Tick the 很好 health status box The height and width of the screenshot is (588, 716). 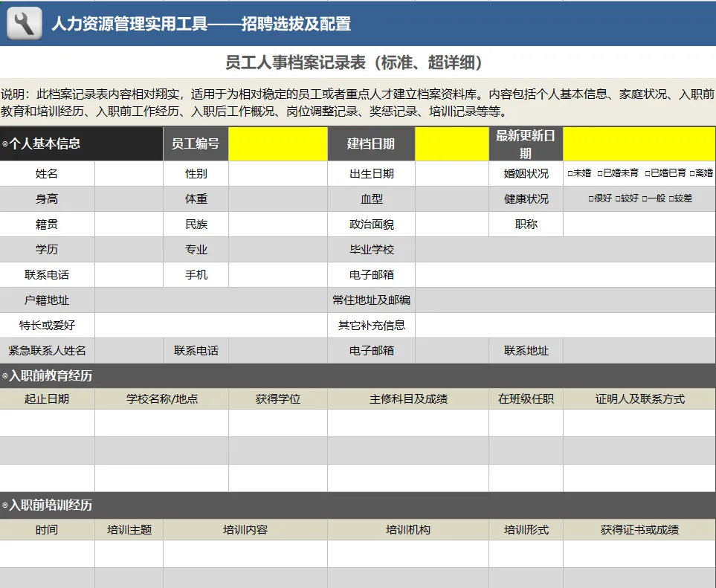pos(591,198)
